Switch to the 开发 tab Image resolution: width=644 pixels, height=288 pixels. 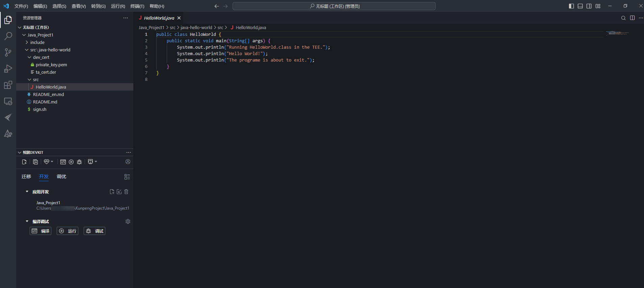(44, 176)
